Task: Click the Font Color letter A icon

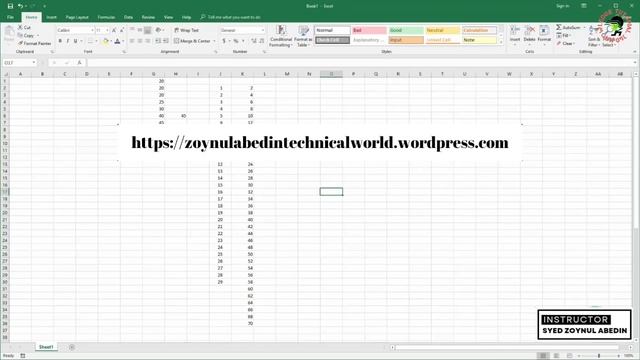Action: point(118,41)
